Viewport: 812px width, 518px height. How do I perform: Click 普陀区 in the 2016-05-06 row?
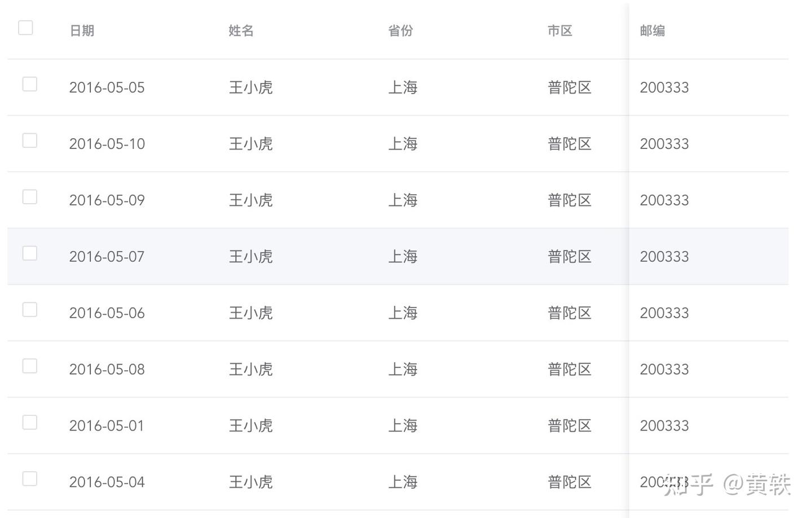pyautogui.click(x=570, y=313)
